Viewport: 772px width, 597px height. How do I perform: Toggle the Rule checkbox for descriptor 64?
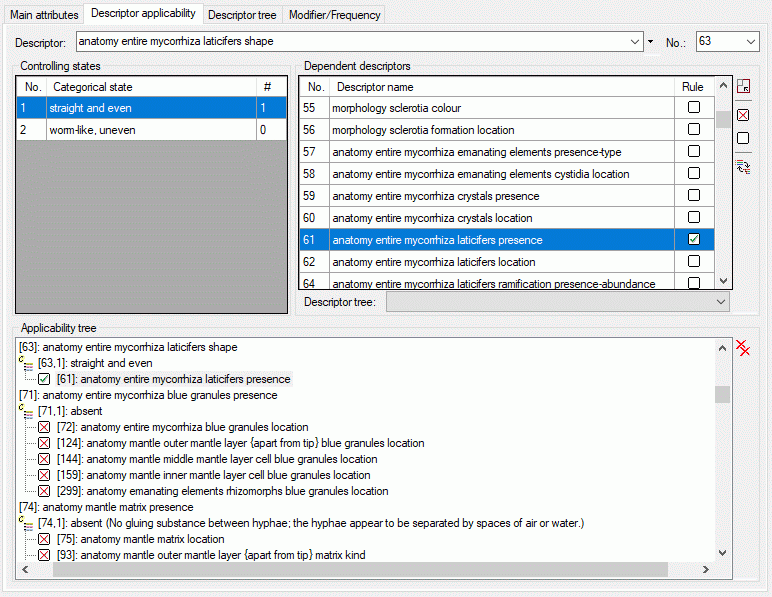(x=694, y=283)
